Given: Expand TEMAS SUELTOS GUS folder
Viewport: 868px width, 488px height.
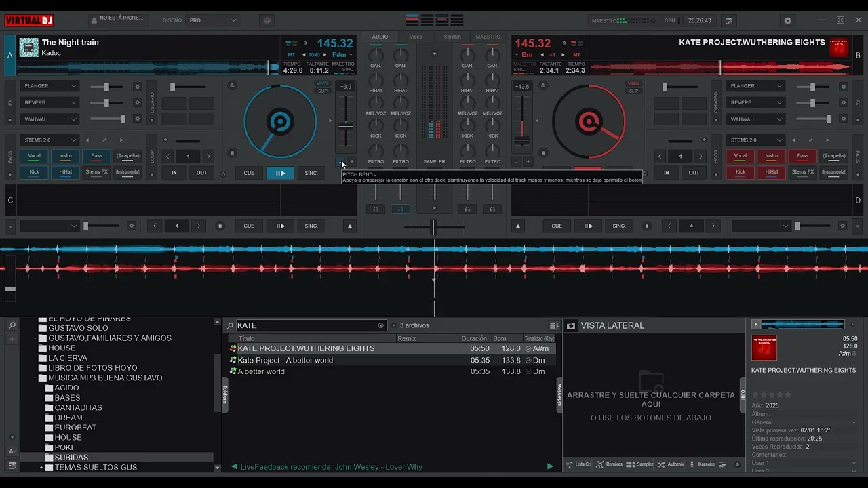Looking at the screenshot, I should click(x=41, y=468).
